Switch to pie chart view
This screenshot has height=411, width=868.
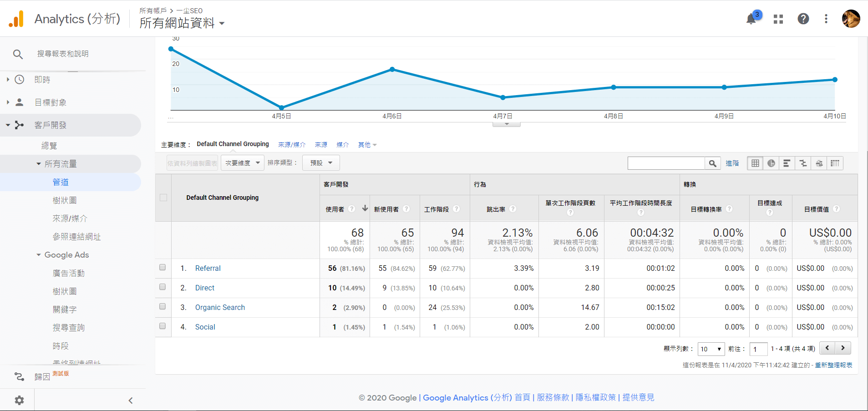(x=771, y=163)
